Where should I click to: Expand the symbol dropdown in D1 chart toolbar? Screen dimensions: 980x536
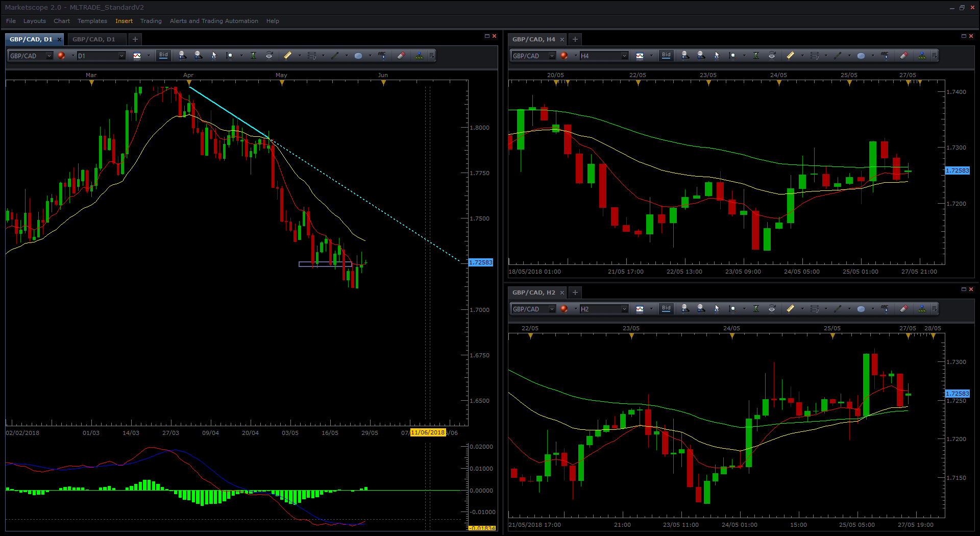click(x=49, y=56)
